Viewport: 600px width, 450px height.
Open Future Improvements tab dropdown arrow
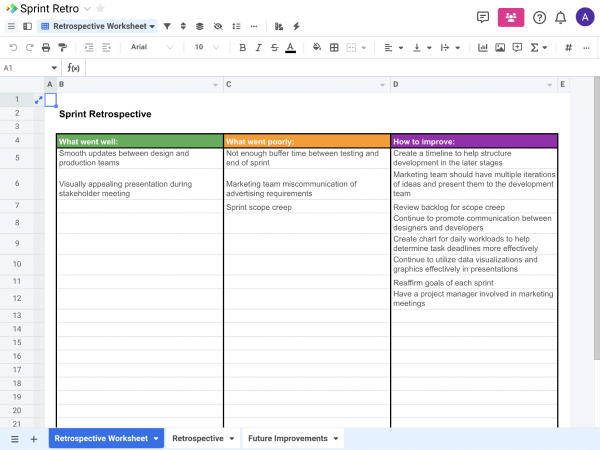tap(336, 439)
